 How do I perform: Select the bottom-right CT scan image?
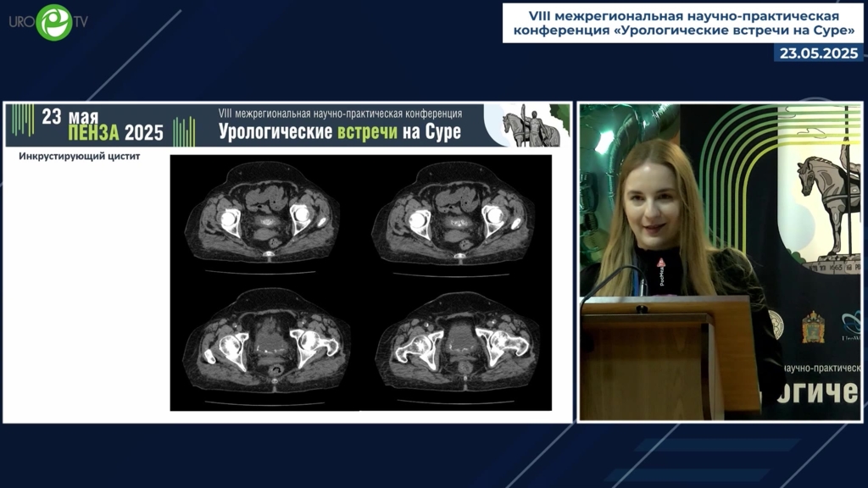click(458, 343)
